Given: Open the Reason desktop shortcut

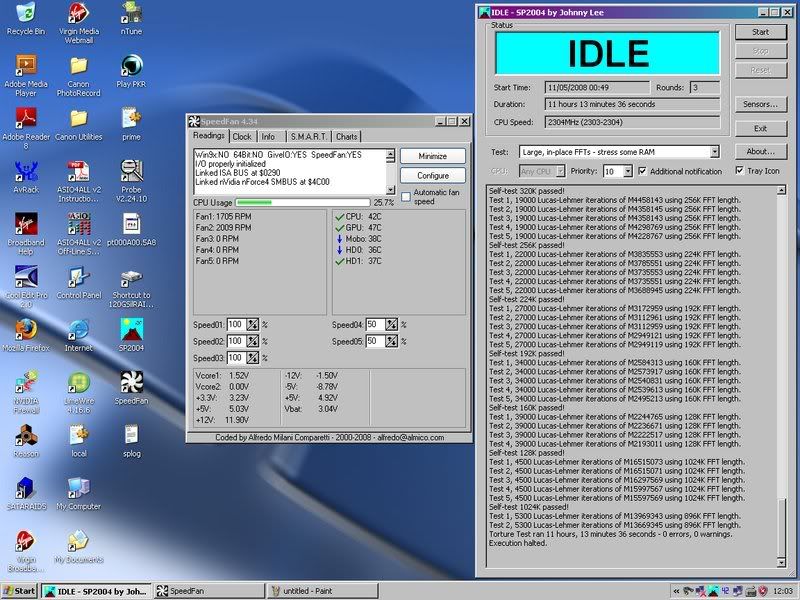Looking at the screenshot, I should [x=26, y=441].
